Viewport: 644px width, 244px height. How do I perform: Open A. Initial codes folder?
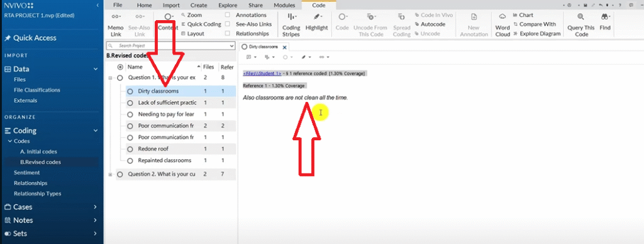point(38,152)
